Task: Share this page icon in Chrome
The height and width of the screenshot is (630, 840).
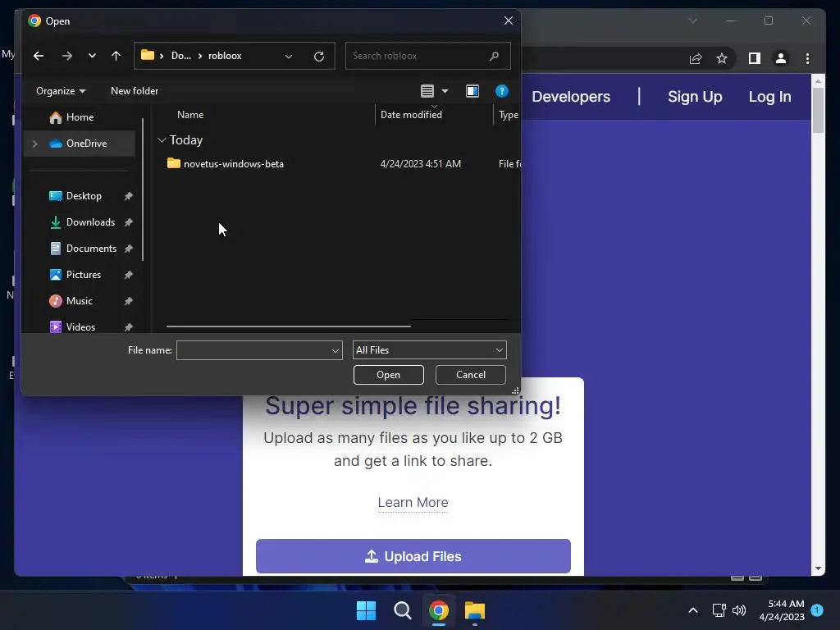Action: pos(696,58)
